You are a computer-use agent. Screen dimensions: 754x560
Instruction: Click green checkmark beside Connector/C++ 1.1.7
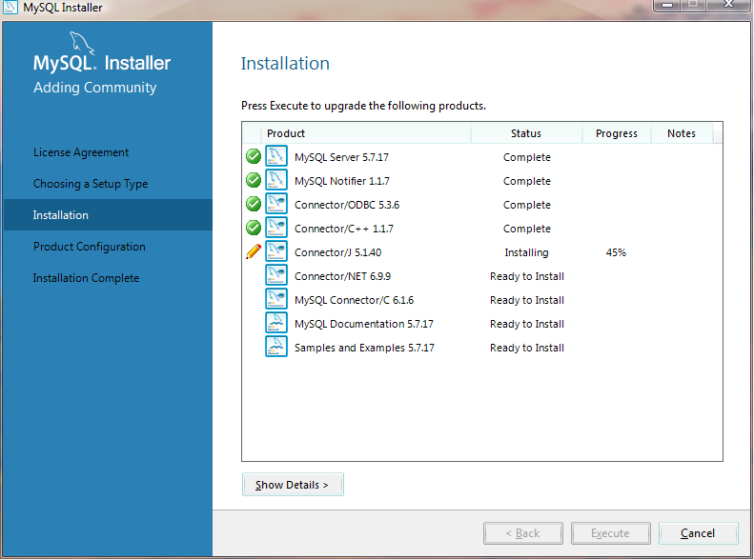click(254, 228)
